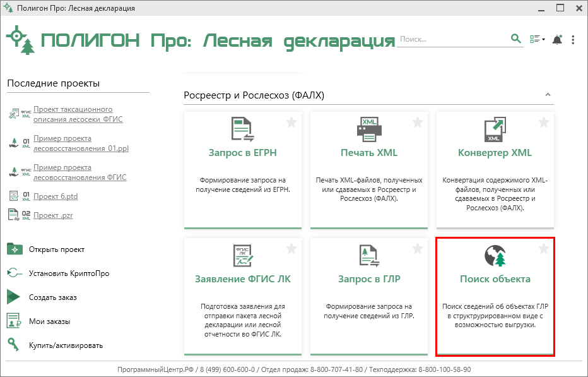Viewport: 588px width, 377px height.
Task: Collapse the Росреестр и Рослесхоз (ФАЛХ) section
Action: pyautogui.click(x=548, y=95)
